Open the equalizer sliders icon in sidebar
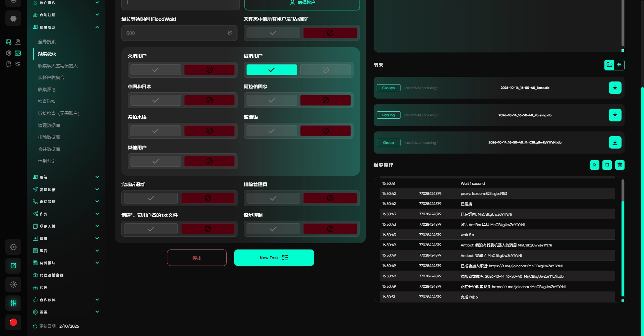644x336 pixels. tap(13, 303)
